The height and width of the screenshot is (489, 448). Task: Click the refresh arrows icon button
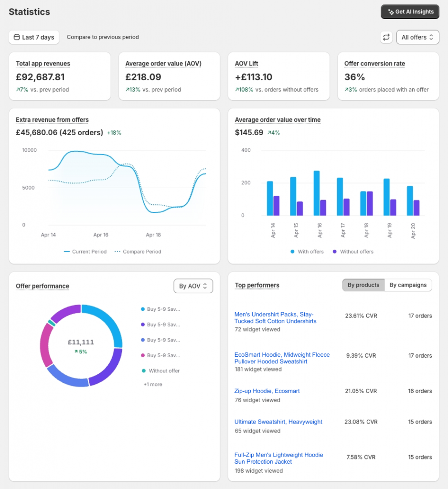[386, 37]
